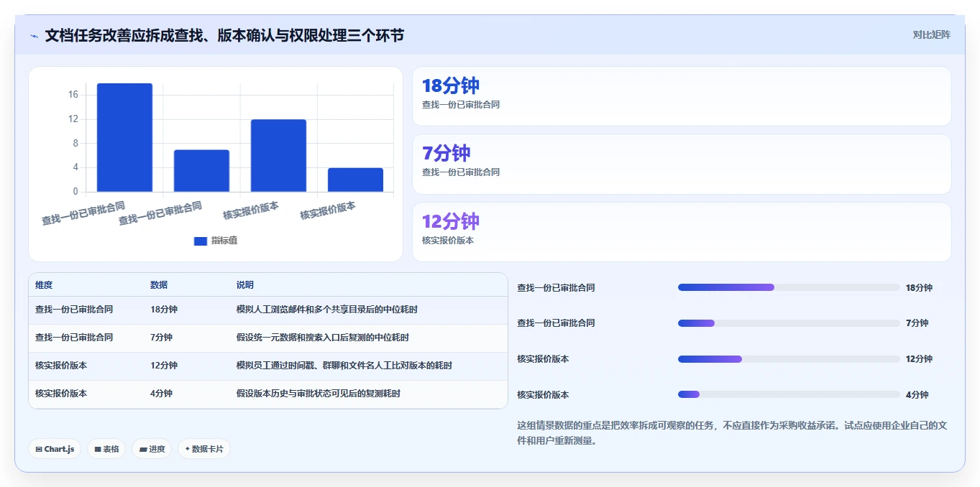Click the chart bar with value 12
Image resolution: width=980 pixels, height=487 pixels.
click(x=278, y=156)
